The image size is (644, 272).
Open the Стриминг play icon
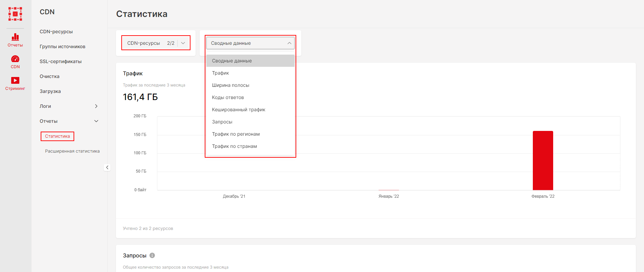15,80
